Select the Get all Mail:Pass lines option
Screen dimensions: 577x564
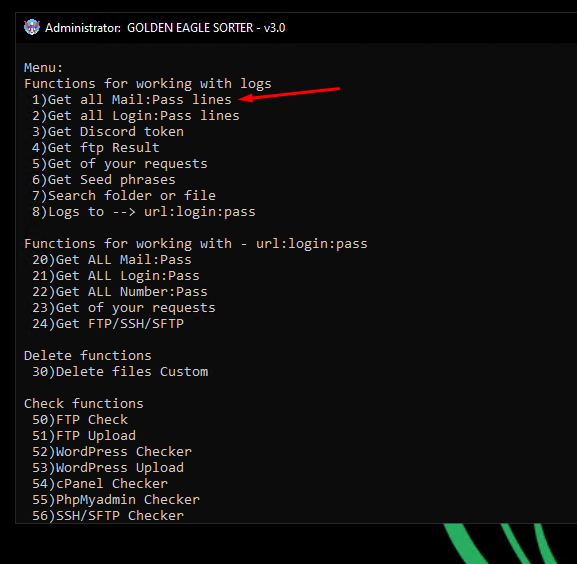pyautogui.click(x=132, y=100)
